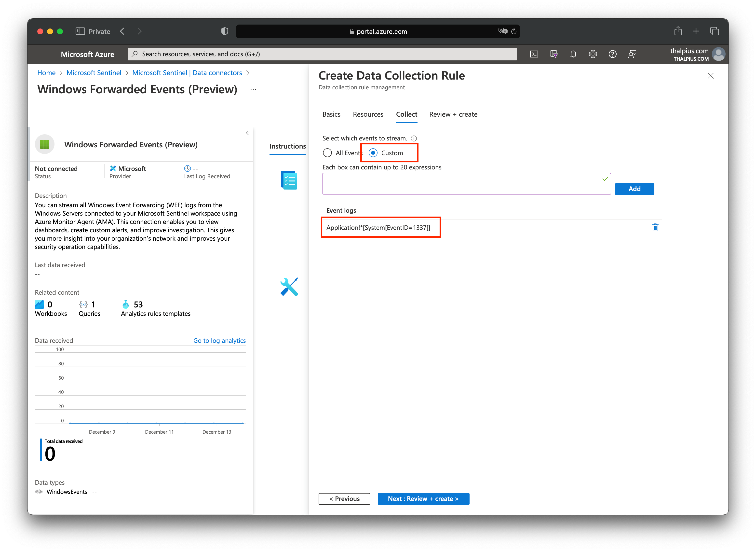
Task: Follow the Go to log analytics link
Action: 219,341
